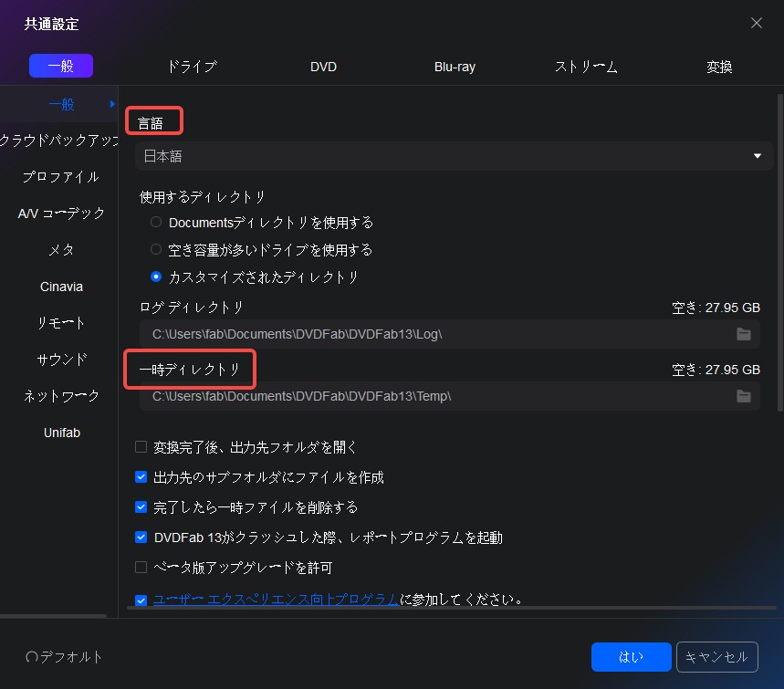784x689 pixels.
Task: Open Cinavia sidebar section
Action: 61,287
